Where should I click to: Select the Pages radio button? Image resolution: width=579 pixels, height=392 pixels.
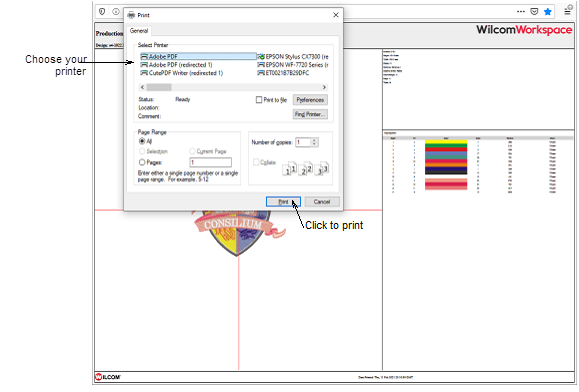pos(142,162)
